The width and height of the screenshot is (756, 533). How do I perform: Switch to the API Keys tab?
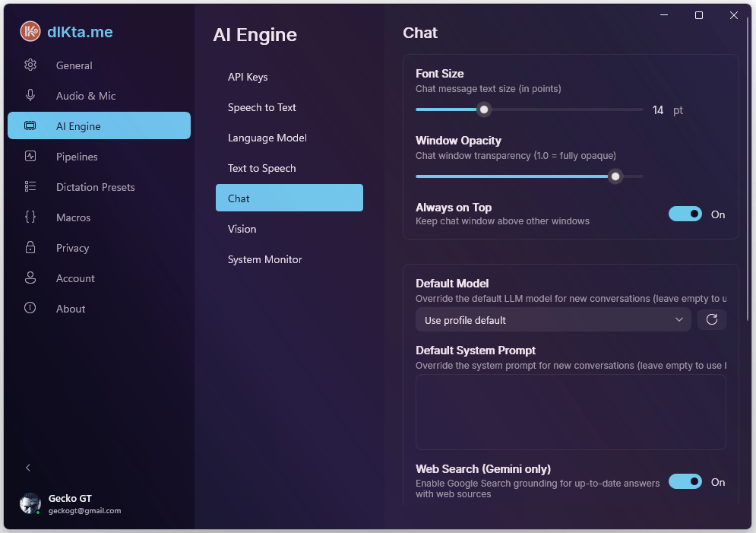point(289,77)
